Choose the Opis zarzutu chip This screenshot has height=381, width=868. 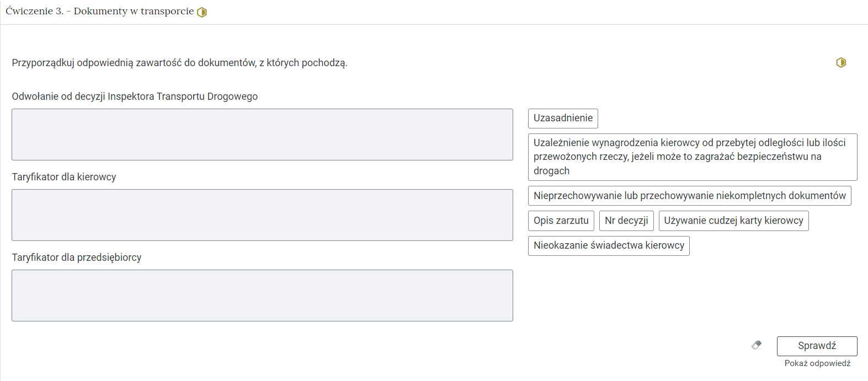coord(561,221)
